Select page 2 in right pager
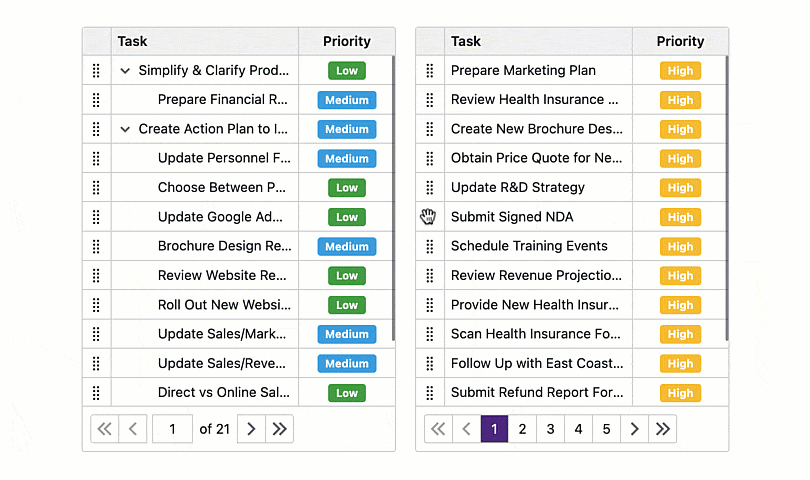Image resolution: width=810 pixels, height=480 pixels. click(522, 429)
